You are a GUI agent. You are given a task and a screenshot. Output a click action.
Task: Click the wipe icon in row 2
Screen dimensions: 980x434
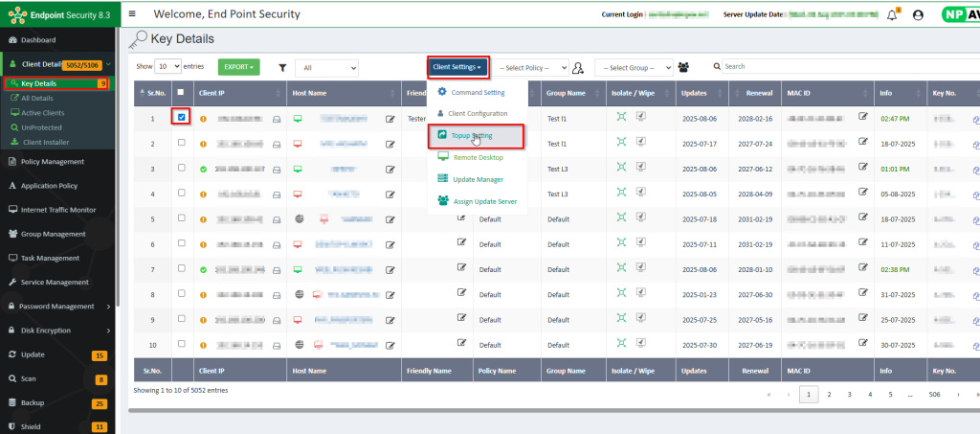(640, 143)
